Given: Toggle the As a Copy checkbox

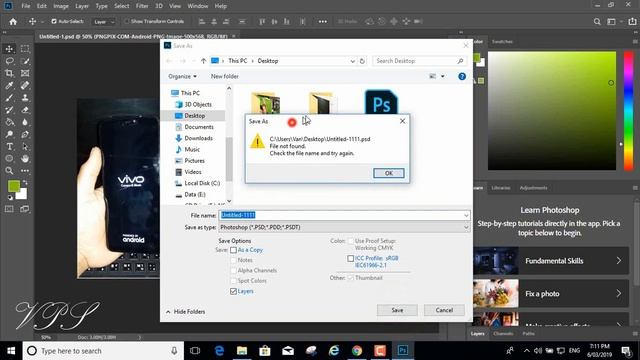Looking at the screenshot, I should 233,250.
